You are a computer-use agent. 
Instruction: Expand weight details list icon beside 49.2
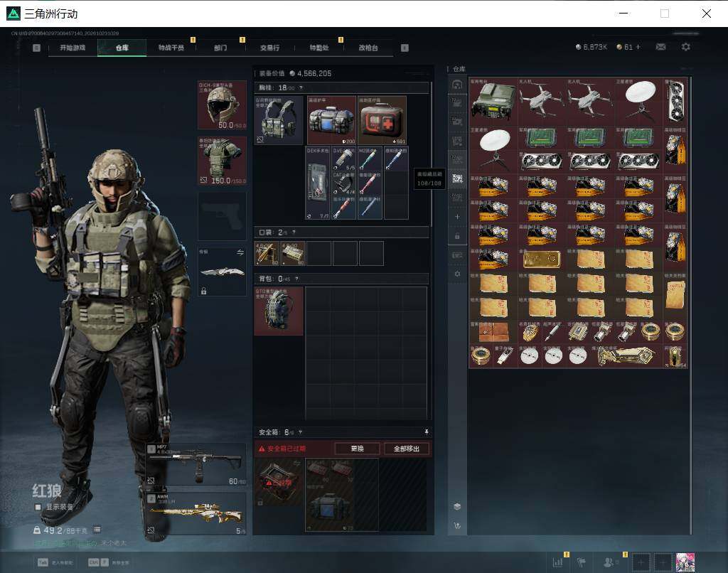97,530
